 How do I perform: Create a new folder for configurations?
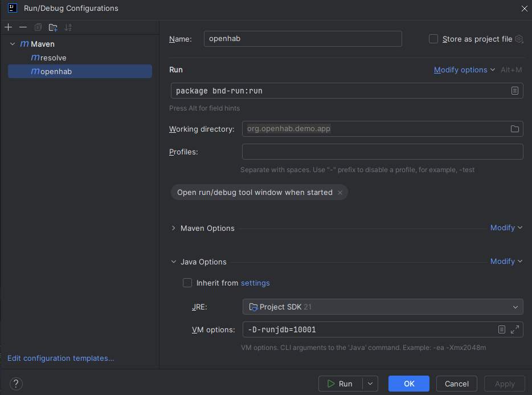coord(53,27)
